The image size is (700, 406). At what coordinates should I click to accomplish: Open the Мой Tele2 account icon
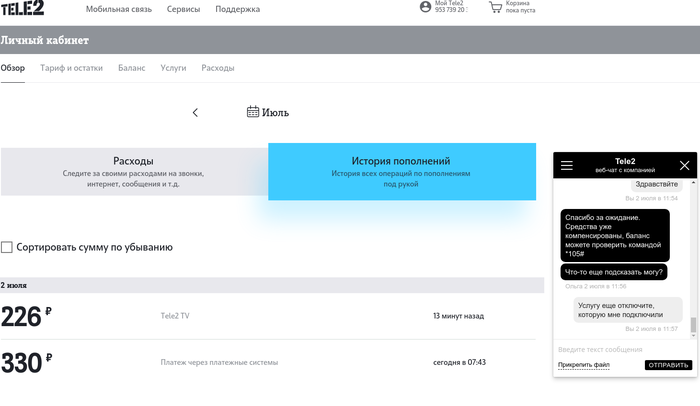426,7
